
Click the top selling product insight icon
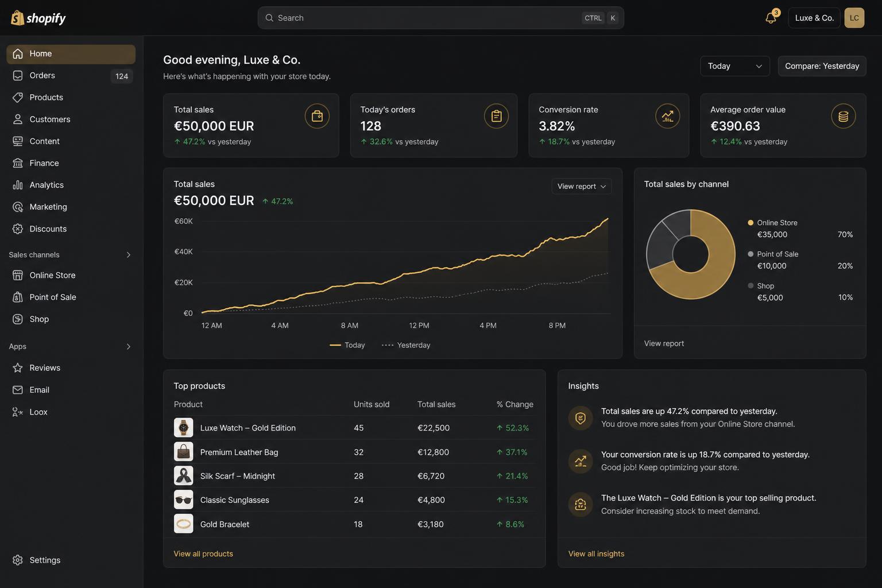580,505
